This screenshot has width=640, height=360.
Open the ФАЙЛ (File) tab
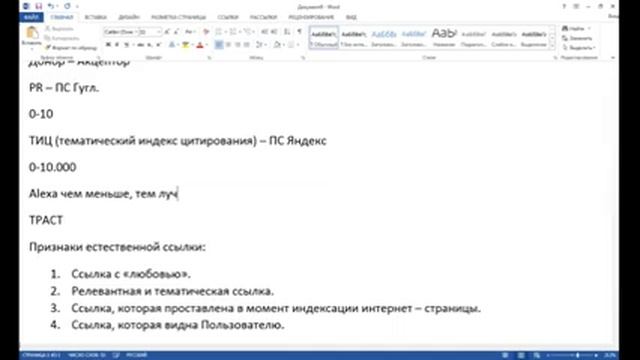31,17
